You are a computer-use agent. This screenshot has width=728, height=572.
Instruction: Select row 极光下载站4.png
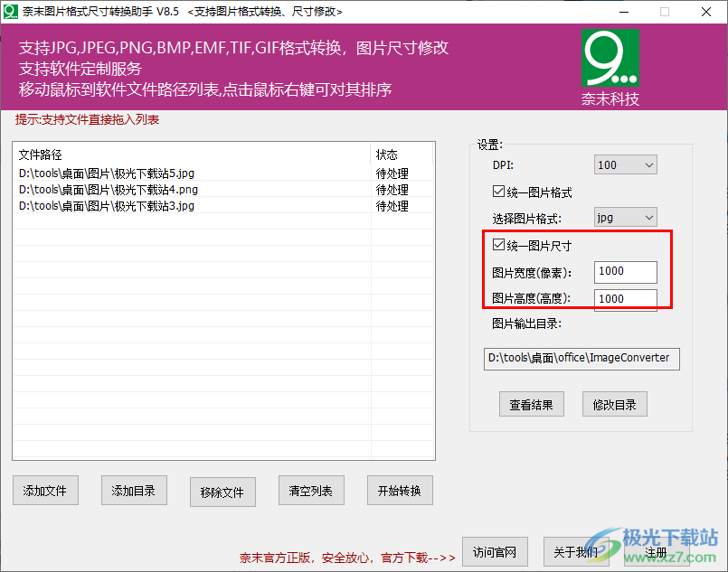pos(223,189)
